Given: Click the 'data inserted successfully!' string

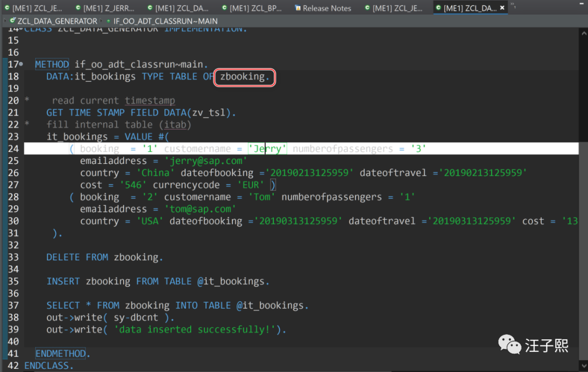Looking at the screenshot, I should [x=195, y=330].
